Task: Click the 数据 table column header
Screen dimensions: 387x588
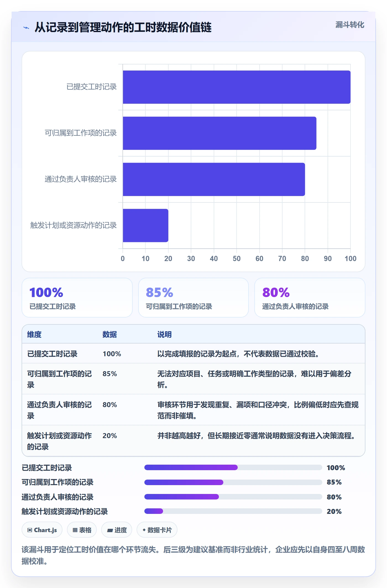Action: tap(110, 334)
